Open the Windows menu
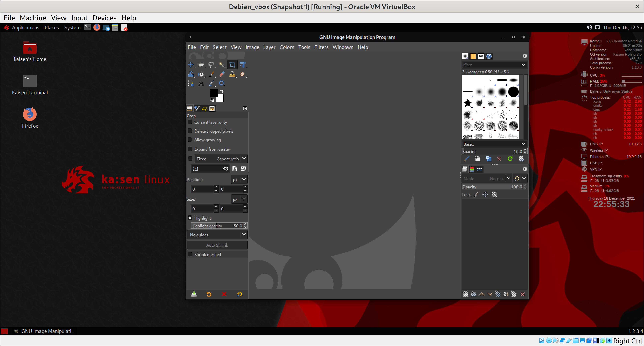Viewport: 644px width, 346px height. [343, 47]
